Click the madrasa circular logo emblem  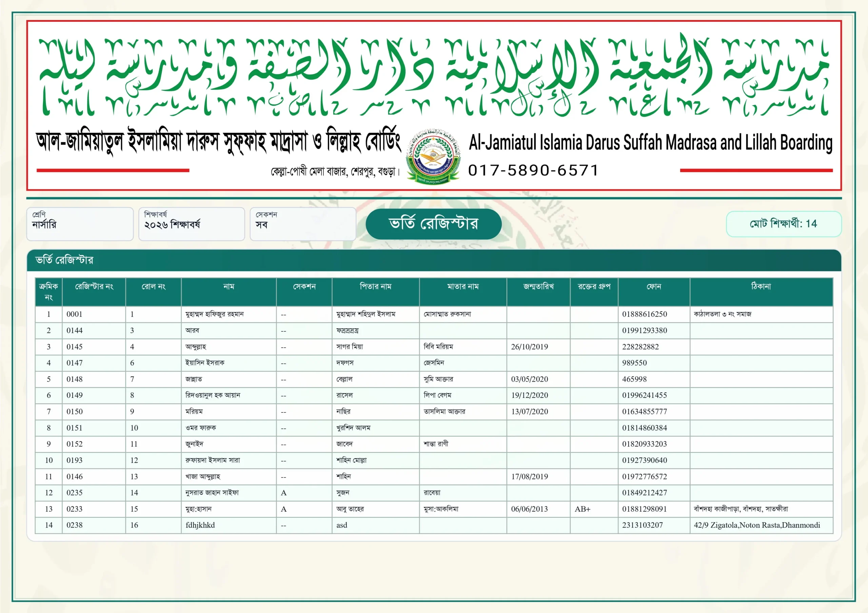click(434, 157)
